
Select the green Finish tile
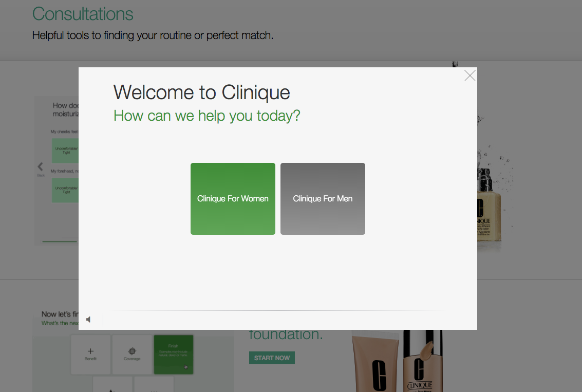tap(173, 354)
